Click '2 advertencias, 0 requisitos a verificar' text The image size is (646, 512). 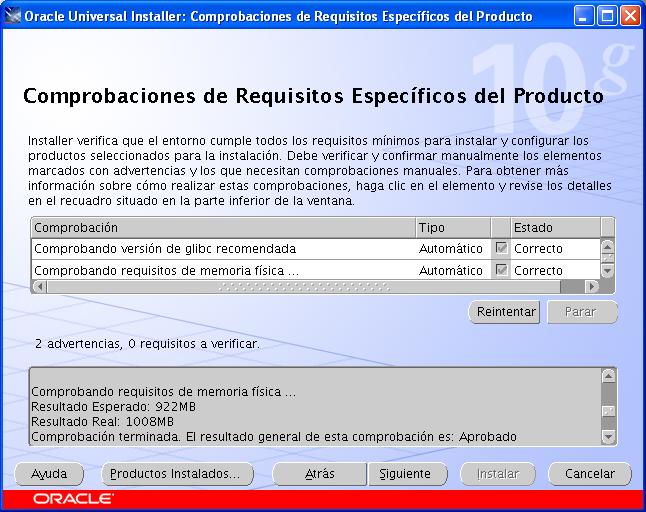(147, 344)
